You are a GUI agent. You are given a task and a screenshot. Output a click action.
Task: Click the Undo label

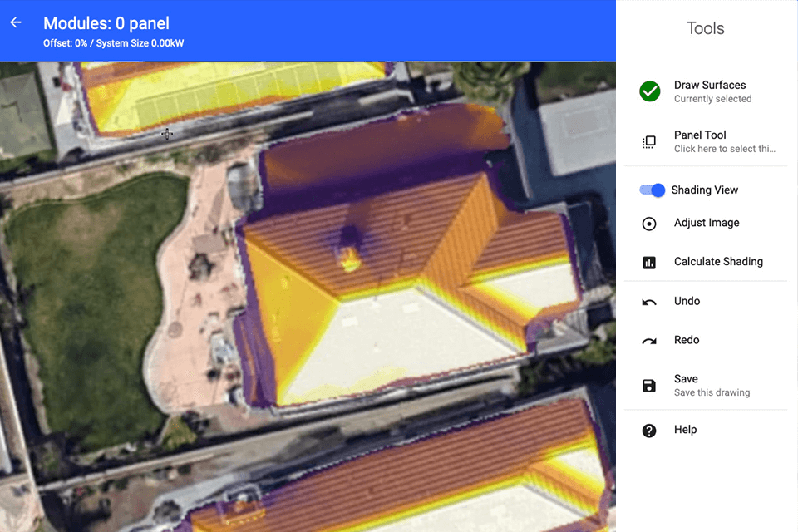687,301
